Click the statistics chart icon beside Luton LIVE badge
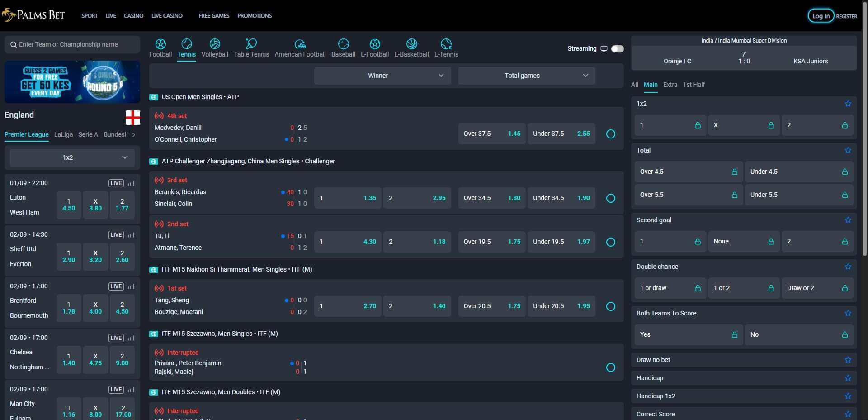 (131, 183)
